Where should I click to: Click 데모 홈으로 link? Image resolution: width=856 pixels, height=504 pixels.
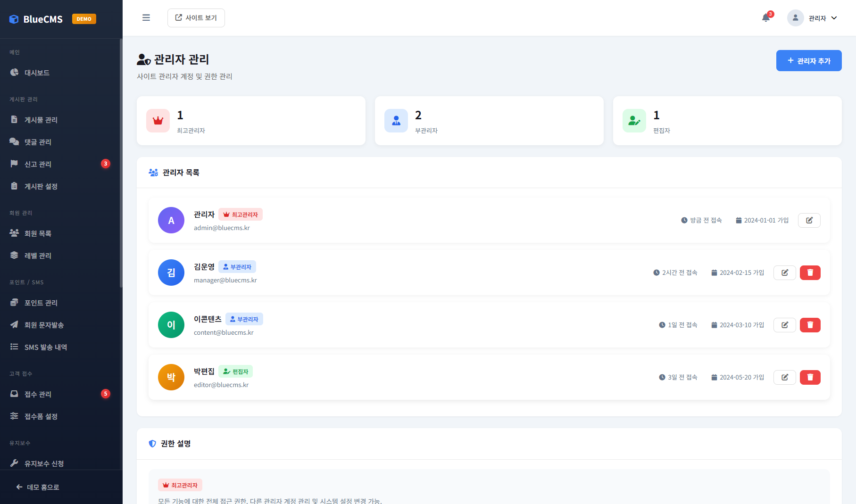pos(38,487)
